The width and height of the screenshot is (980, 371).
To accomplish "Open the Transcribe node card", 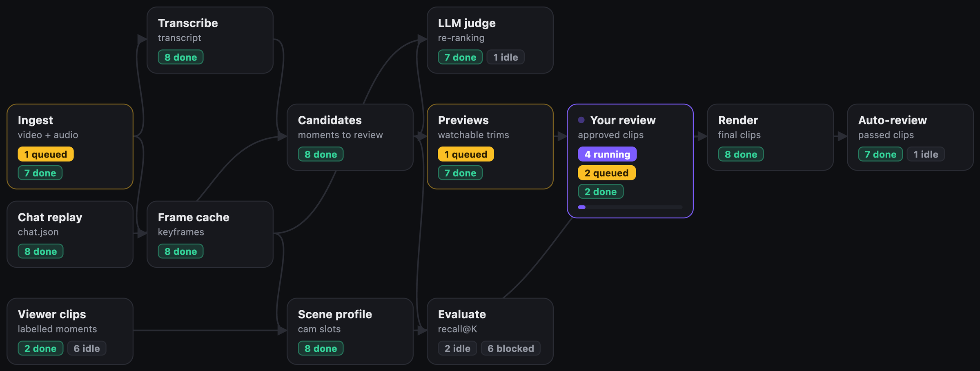I will click(x=210, y=40).
